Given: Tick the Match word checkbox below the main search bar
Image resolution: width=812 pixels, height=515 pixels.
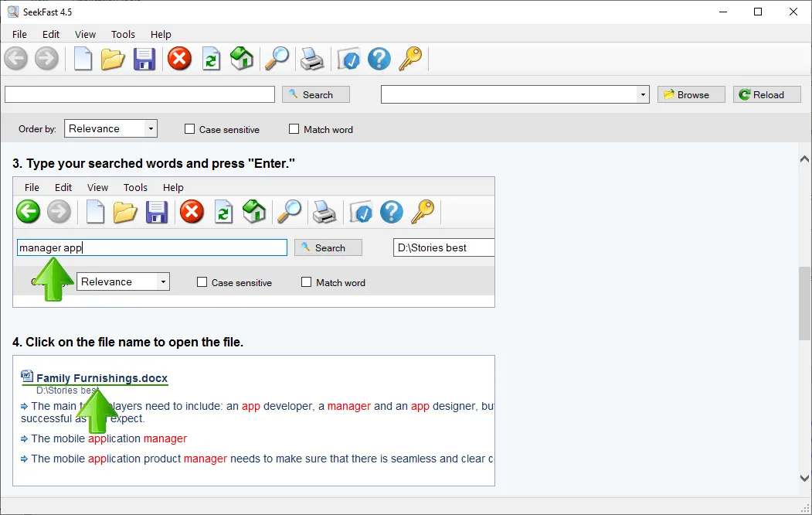Looking at the screenshot, I should [x=294, y=129].
